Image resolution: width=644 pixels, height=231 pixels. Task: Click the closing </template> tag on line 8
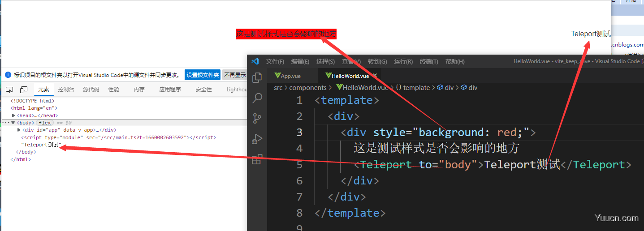click(x=350, y=213)
